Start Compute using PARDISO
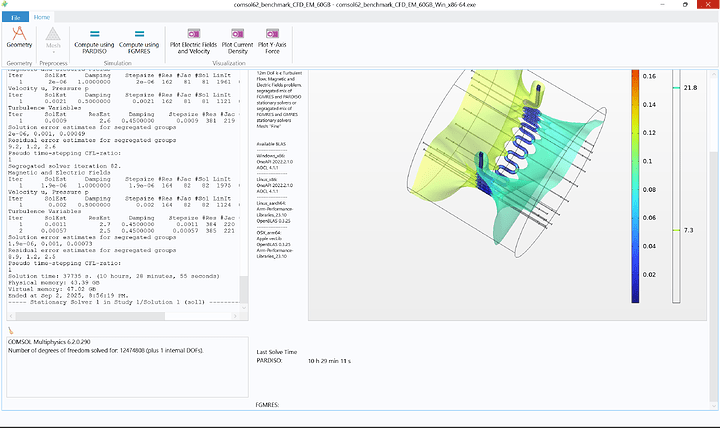Image resolution: width=720 pixels, height=428 pixels. pos(94,41)
